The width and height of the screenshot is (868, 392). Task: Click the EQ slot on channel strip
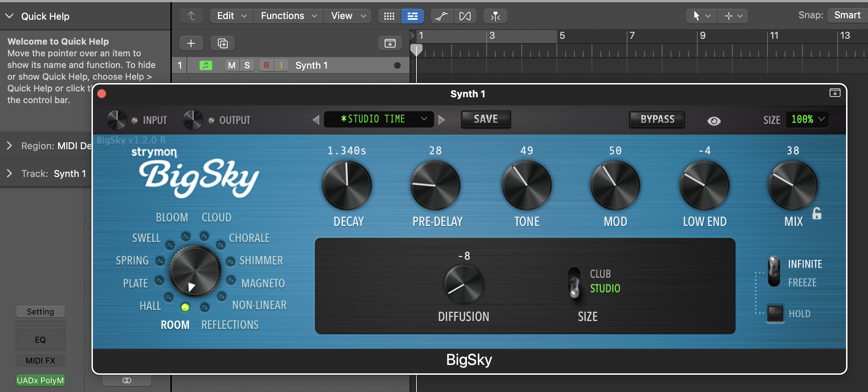40,340
